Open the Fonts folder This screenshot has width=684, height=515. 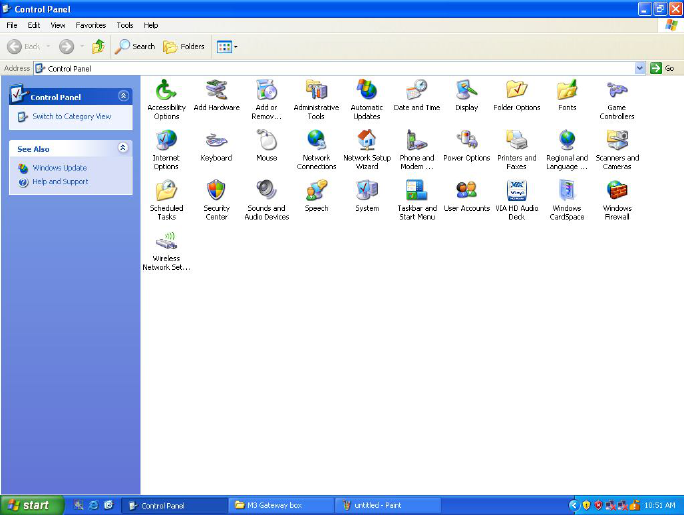[x=567, y=95]
